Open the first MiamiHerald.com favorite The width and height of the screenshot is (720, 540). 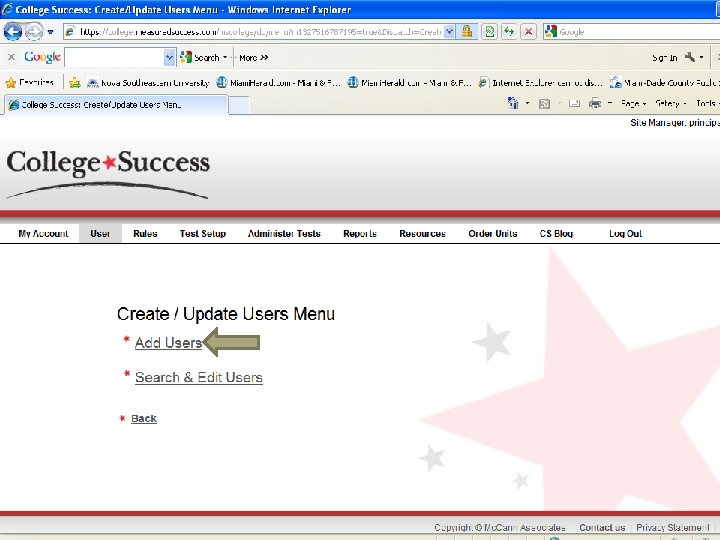point(279,83)
